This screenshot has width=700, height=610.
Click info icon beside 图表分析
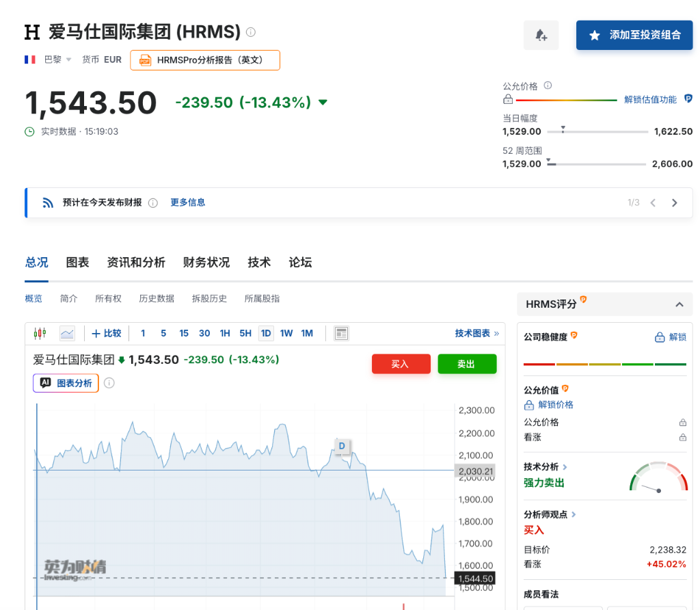pos(109,383)
